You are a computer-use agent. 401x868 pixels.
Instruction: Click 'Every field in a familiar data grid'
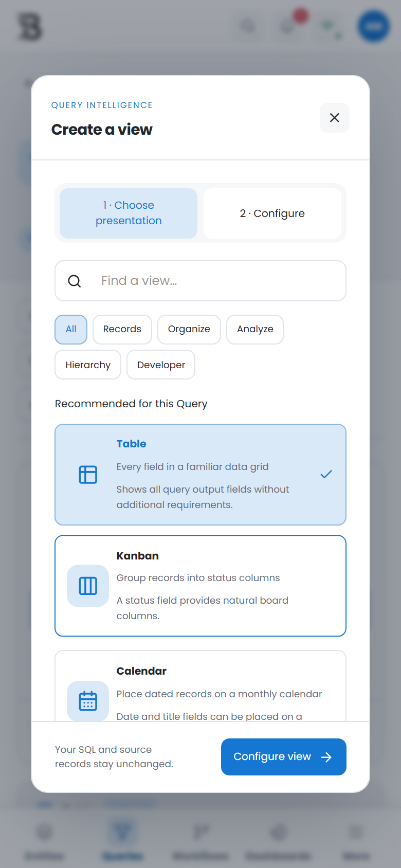pos(192,467)
